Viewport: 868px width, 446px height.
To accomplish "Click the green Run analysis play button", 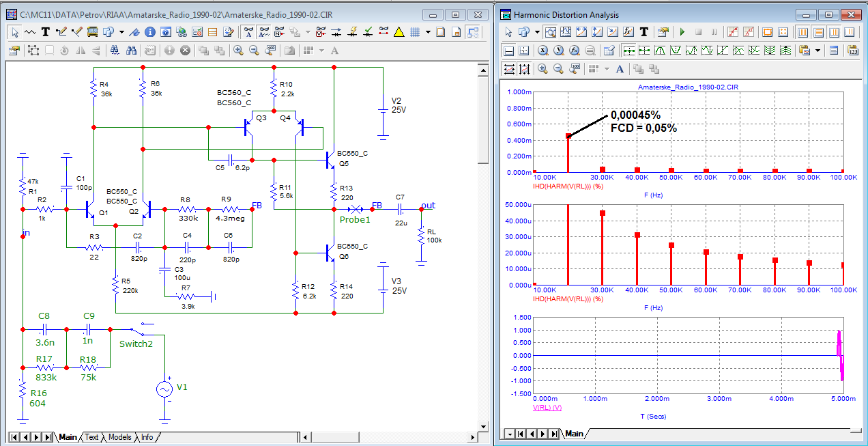I will coord(682,31).
